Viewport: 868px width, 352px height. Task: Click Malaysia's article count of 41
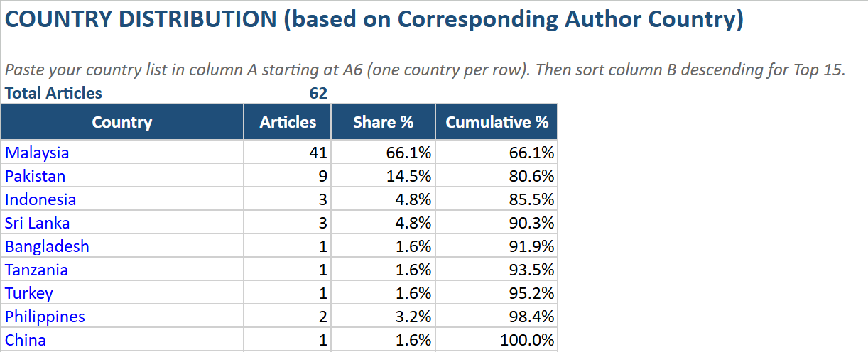pyautogui.click(x=318, y=153)
